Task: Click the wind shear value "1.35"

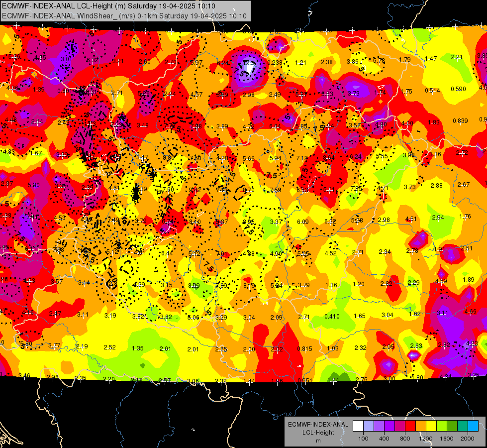Action: point(138,348)
